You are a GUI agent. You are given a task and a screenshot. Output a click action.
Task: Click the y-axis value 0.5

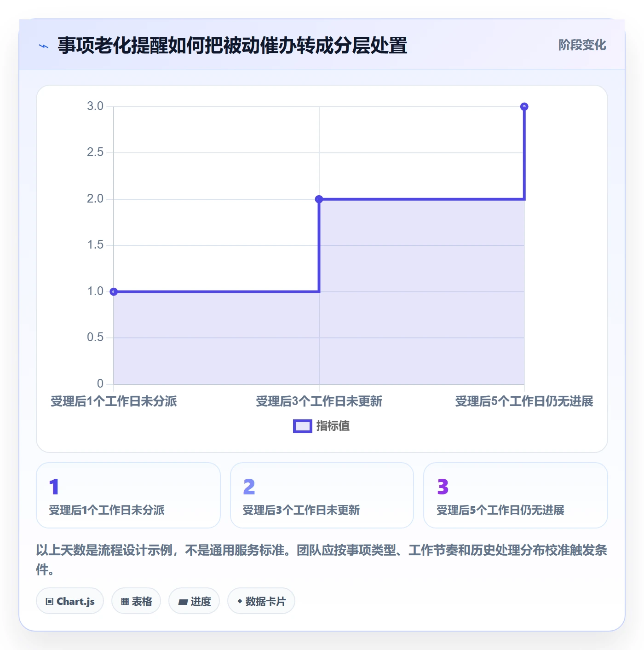click(x=95, y=337)
